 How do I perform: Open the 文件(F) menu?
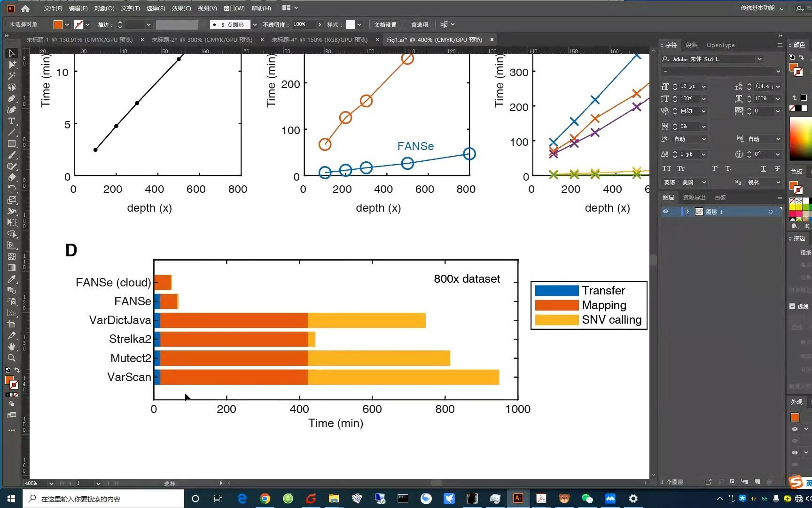point(53,8)
